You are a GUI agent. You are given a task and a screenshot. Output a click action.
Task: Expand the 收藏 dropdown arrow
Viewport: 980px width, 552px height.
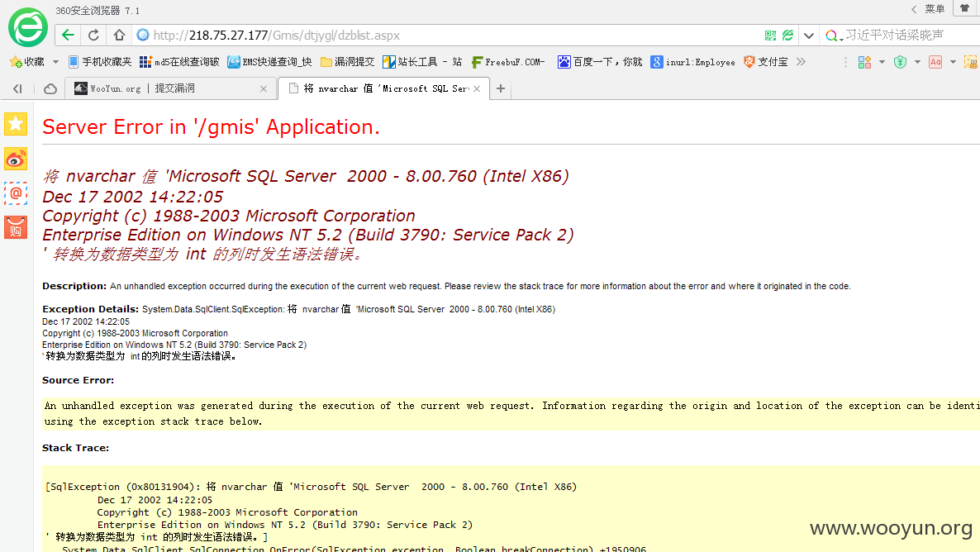[x=55, y=62]
